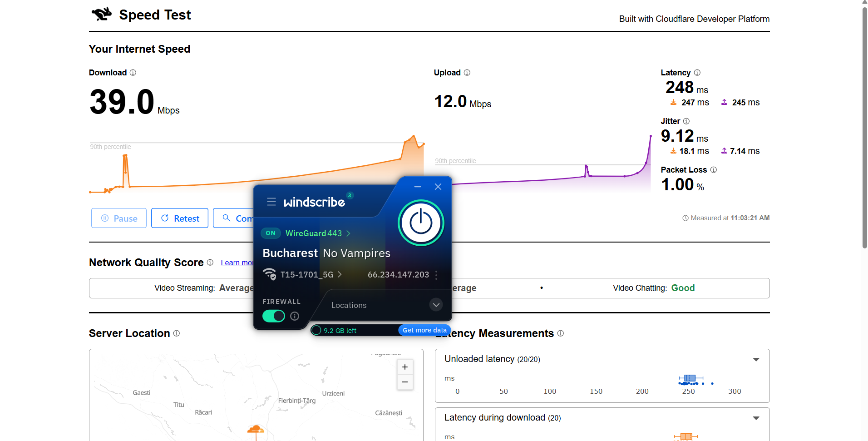The width and height of the screenshot is (868, 441).
Task: Zoom out on server map
Action: [405, 382]
